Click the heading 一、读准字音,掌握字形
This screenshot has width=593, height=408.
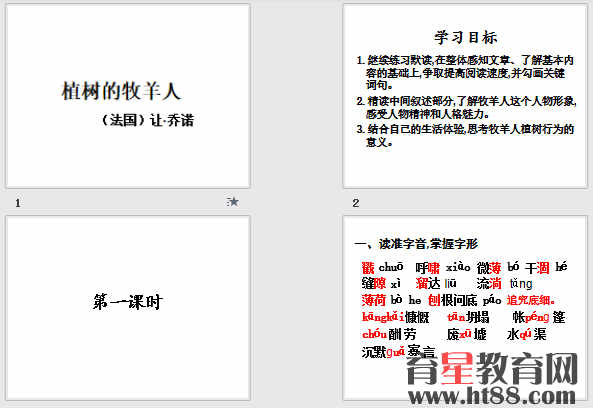416,244
